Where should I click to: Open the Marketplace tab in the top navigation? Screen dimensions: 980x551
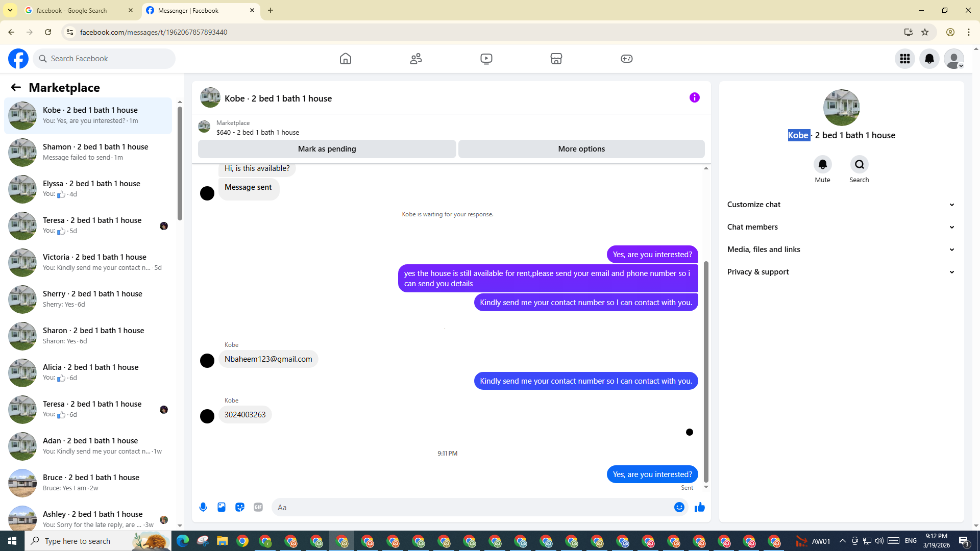(556, 59)
